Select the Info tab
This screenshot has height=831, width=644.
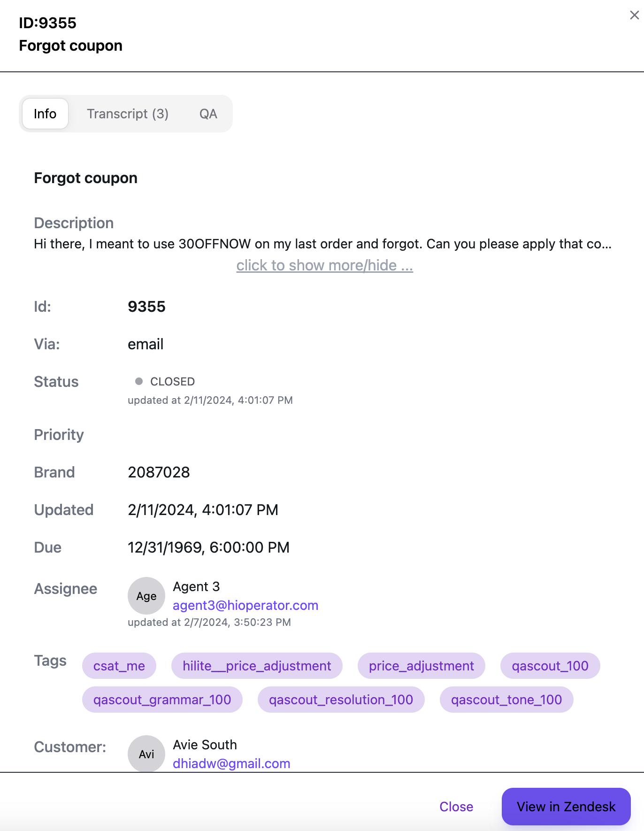[45, 114]
